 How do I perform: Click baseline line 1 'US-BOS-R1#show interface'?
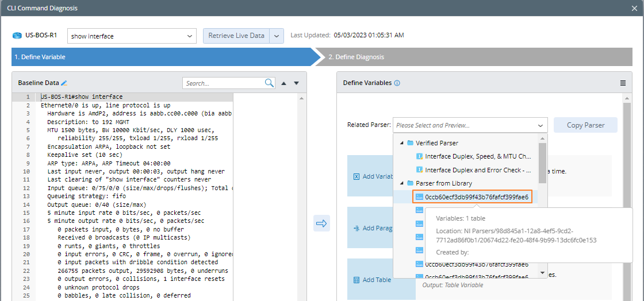81,97
